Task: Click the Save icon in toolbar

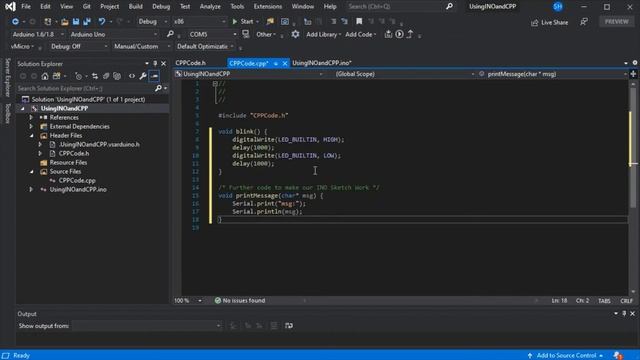Action: pyautogui.click(x=76, y=21)
